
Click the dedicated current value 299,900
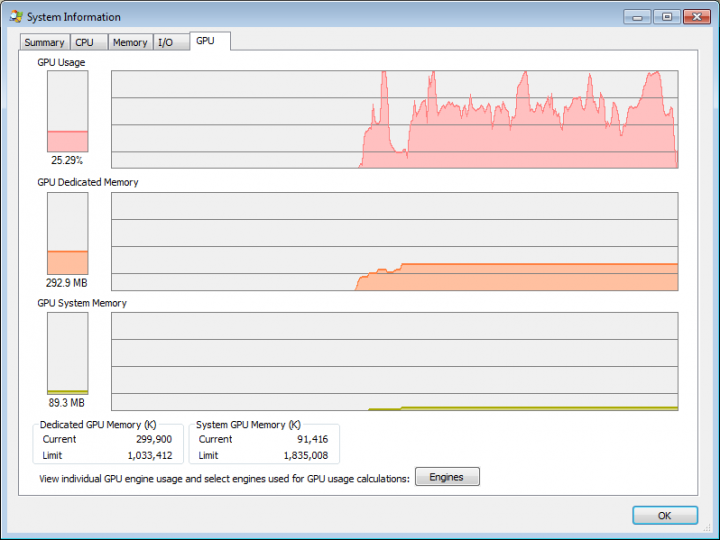(x=154, y=439)
